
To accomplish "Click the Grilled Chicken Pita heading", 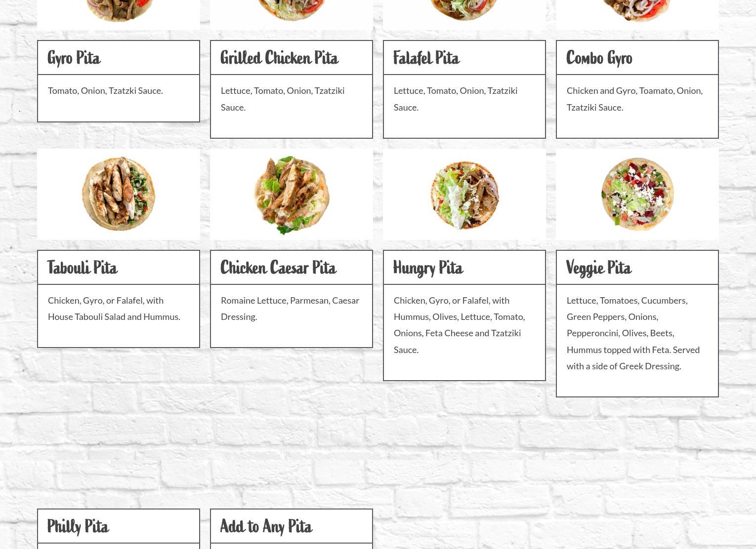I will click(x=280, y=58).
